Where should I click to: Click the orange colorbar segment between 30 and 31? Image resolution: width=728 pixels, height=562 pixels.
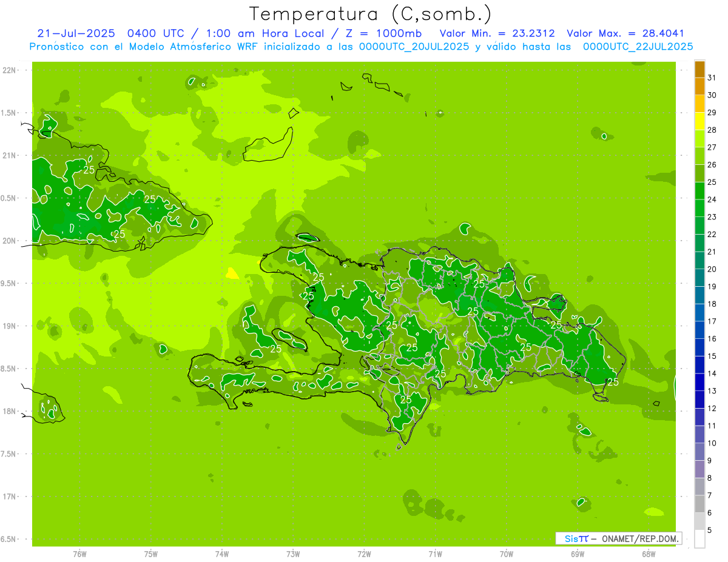(699, 87)
